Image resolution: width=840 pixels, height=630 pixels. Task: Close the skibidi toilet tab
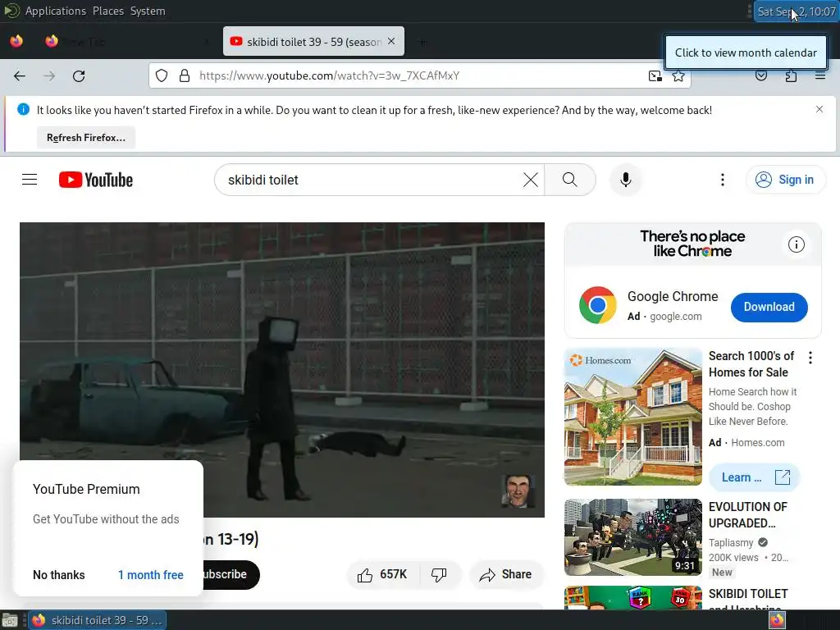tap(391, 41)
